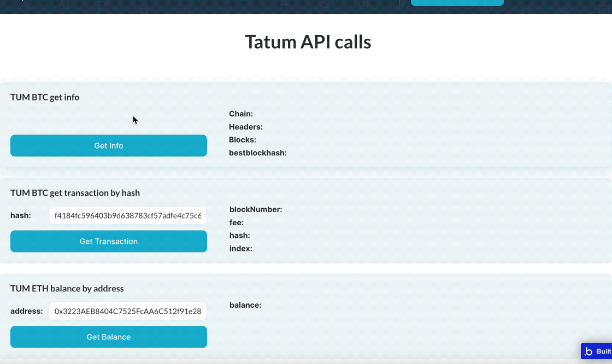Focus the ETH address input field
This screenshot has height=364, width=612.
pos(128,312)
